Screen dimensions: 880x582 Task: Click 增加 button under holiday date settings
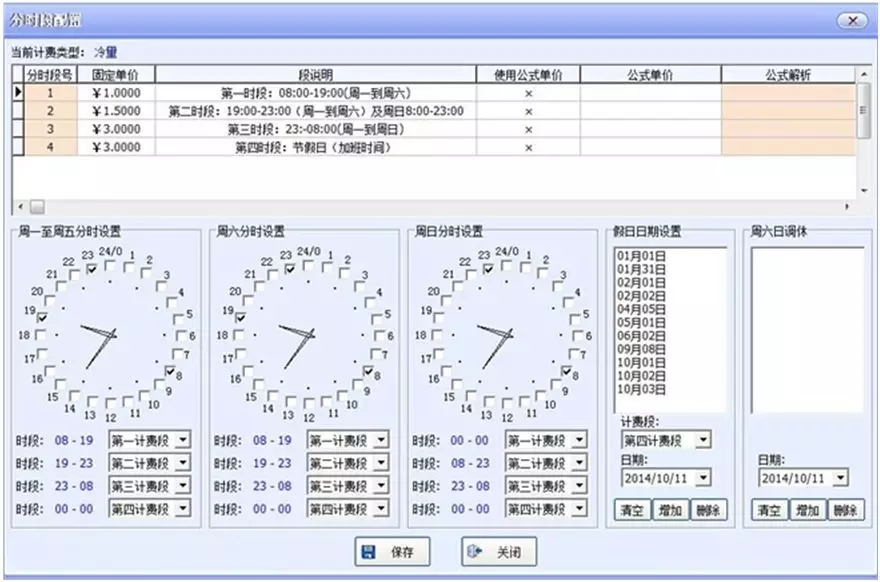tap(670, 511)
